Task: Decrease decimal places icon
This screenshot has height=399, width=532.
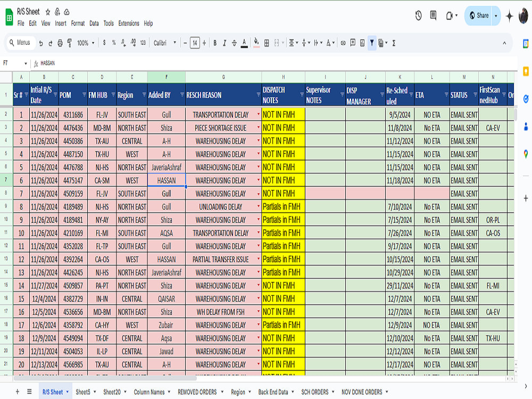Action: coord(123,43)
